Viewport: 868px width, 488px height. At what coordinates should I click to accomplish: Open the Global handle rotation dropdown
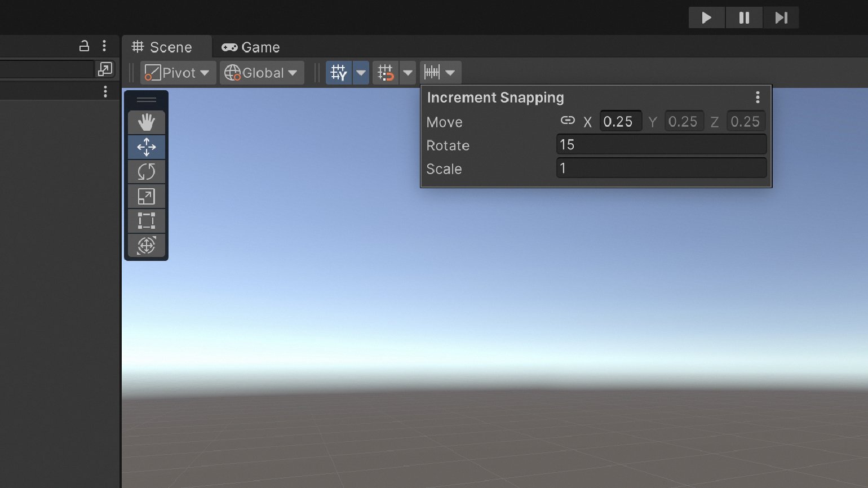[262, 73]
